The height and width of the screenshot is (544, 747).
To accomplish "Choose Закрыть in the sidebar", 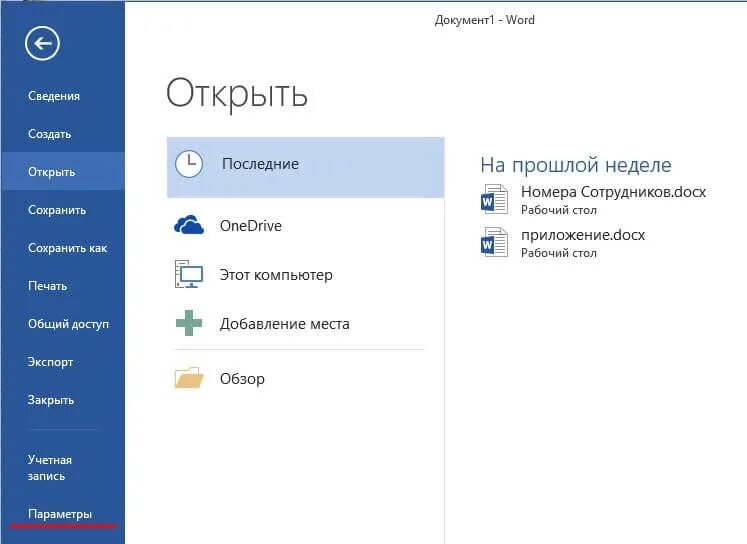I will tap(51, 400).
